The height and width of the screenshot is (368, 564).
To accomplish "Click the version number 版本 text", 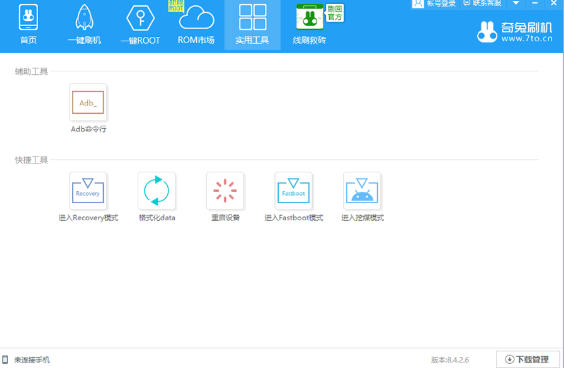I will pos(450,359).
